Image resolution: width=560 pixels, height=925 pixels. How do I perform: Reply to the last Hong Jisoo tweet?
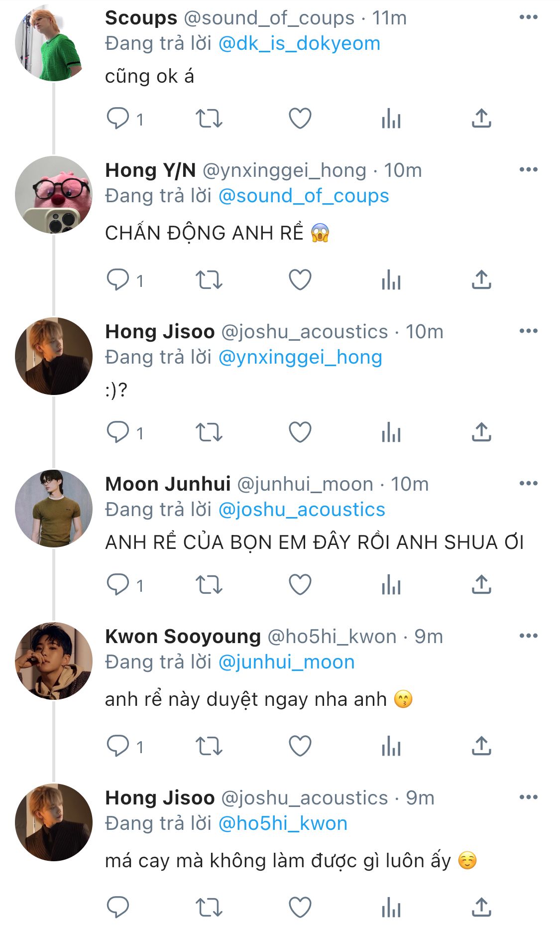tap(118, 907)
